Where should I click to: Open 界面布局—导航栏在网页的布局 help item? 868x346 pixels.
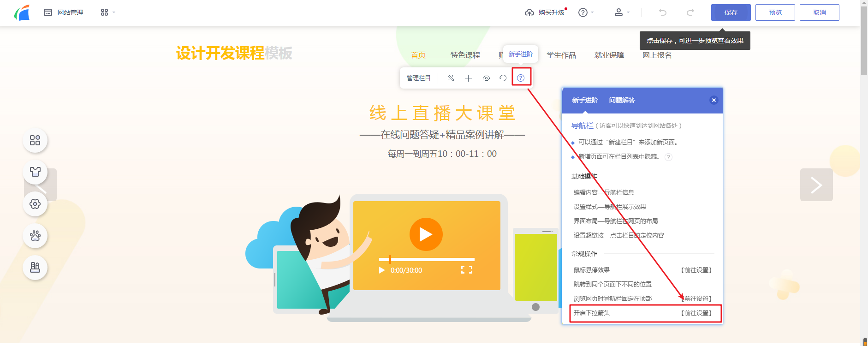point(616,221)
